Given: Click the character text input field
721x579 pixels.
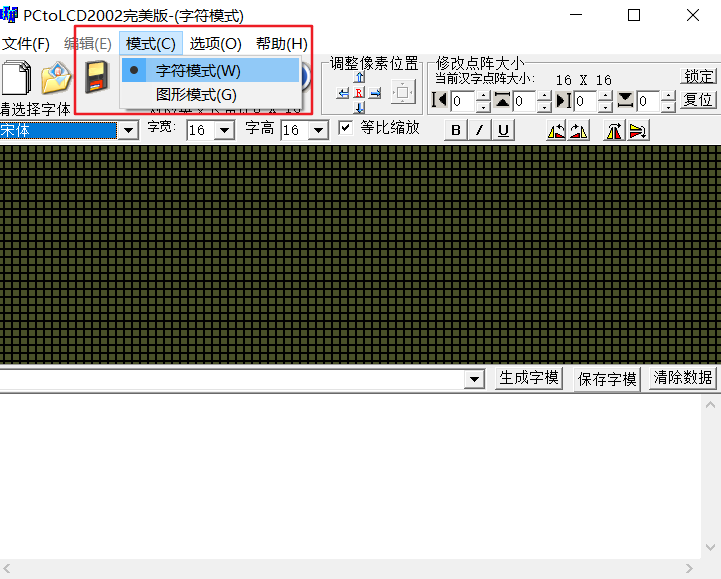Looking at the screenshot, I should tap(232, 380).
